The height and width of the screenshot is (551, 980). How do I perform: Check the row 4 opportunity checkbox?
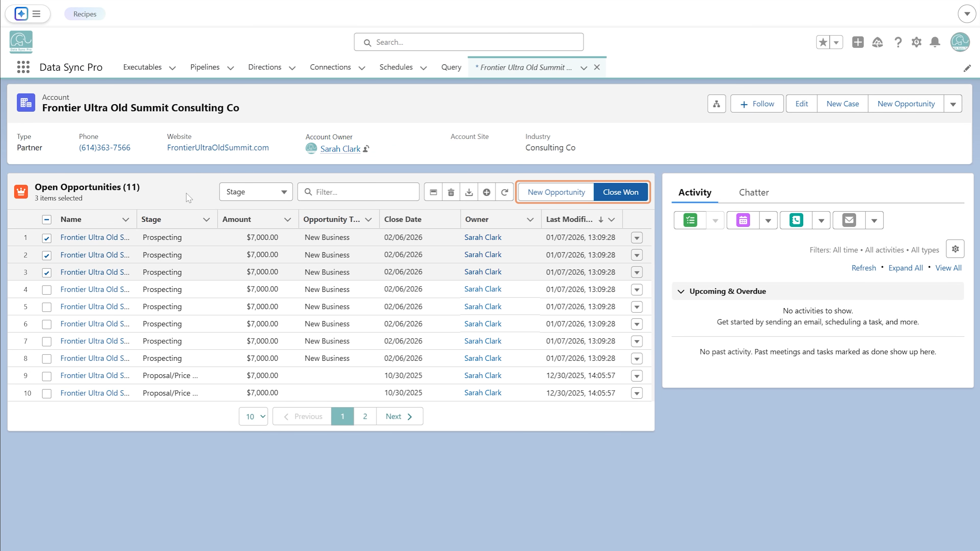point(46,290)
